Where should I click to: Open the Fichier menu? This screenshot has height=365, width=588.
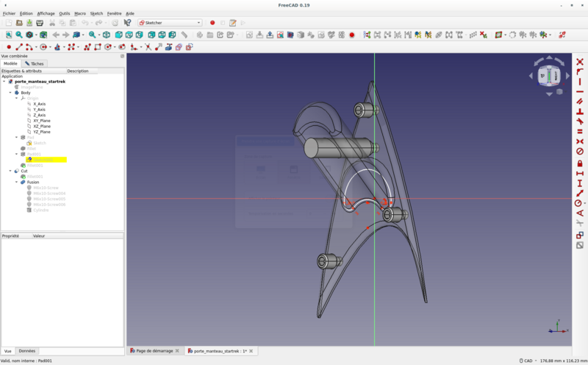(x=9, y=13)
